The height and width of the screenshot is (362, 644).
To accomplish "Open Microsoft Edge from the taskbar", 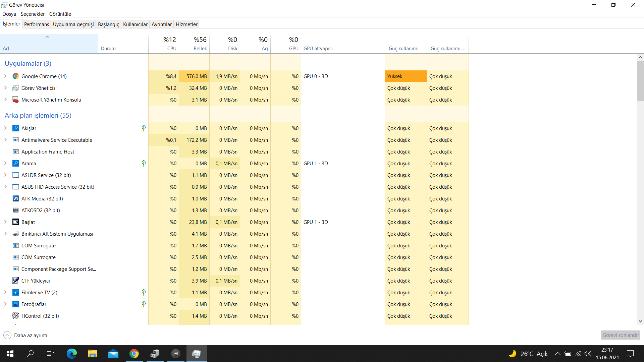I will tap(71, 354).
